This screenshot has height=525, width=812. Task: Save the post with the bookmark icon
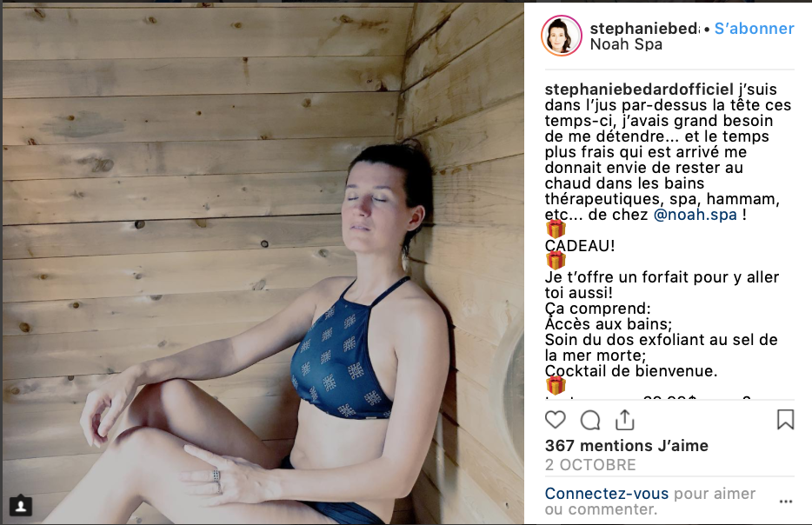(786, 419)
